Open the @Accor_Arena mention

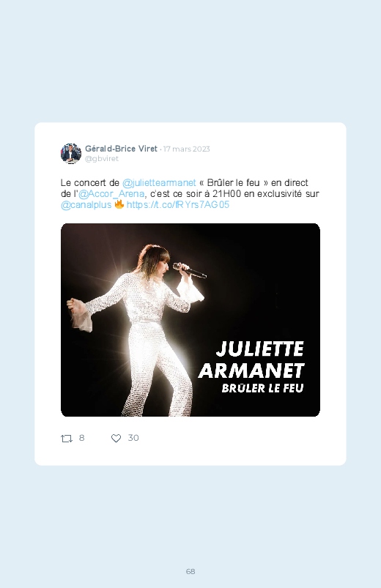(x=111, y=193)
